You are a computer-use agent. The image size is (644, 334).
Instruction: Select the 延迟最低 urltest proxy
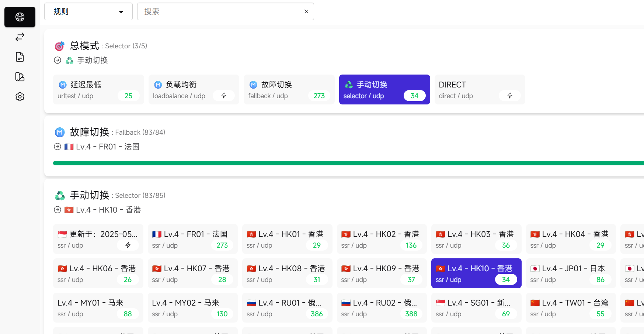click(98, 90)
